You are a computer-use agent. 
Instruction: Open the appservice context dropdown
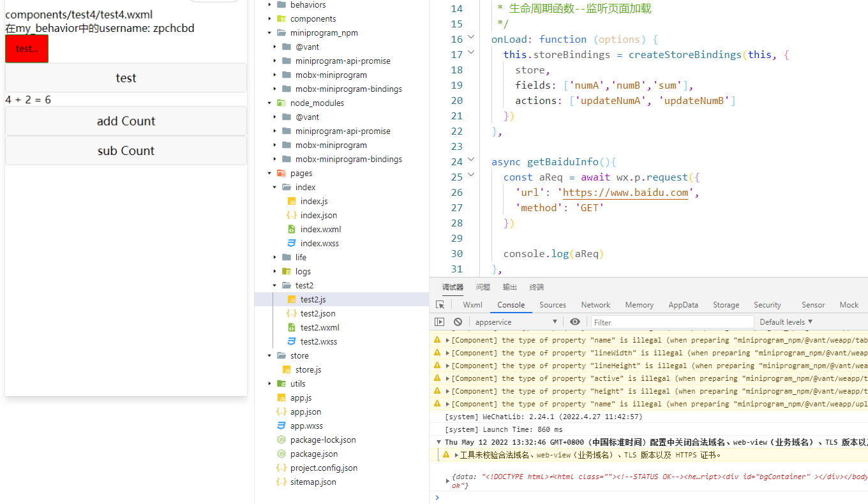tap(516, 322)
